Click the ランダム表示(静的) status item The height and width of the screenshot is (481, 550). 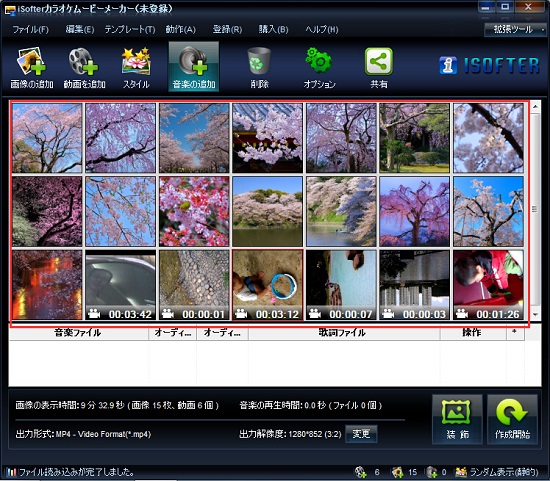497,472
